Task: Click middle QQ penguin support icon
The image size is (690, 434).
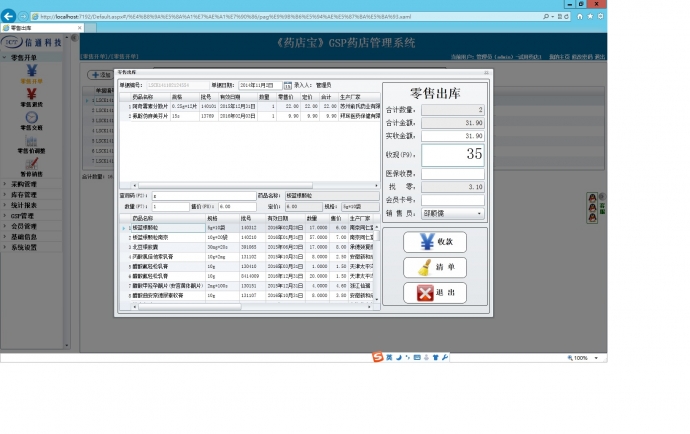Action: (x=592, y=208)
